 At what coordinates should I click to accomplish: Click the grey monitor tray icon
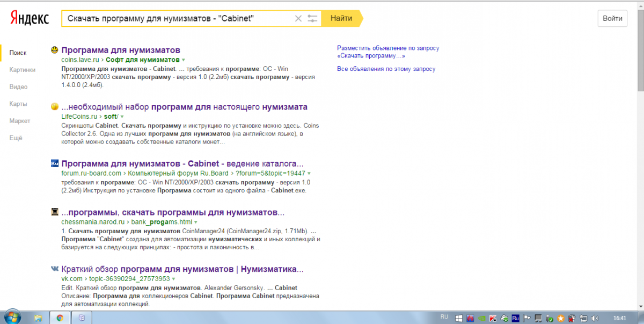538,318
